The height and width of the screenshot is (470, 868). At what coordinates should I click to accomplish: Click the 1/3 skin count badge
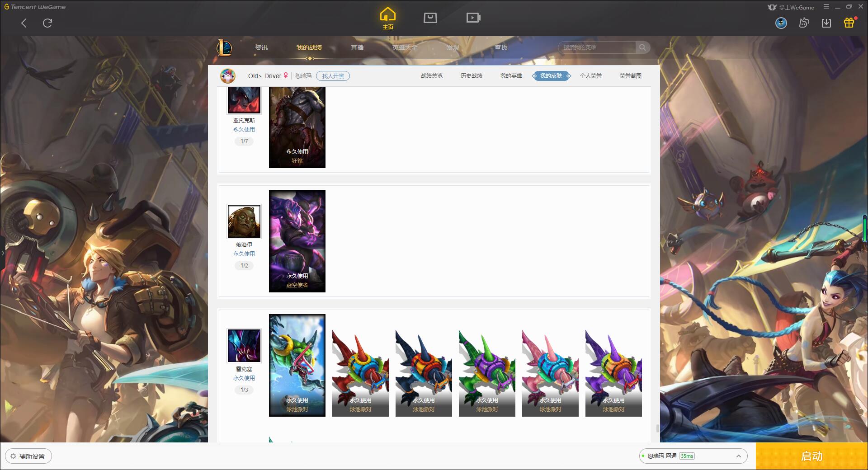point(244,390)
